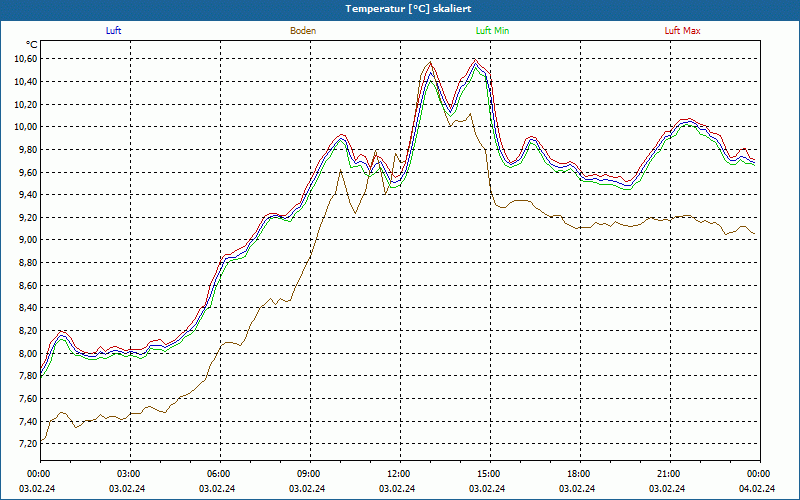This screenshot has width=800, height=500.
Task: Click the 10,40 y-axis value
Action: pyautogui.click(x=26, y=82)
